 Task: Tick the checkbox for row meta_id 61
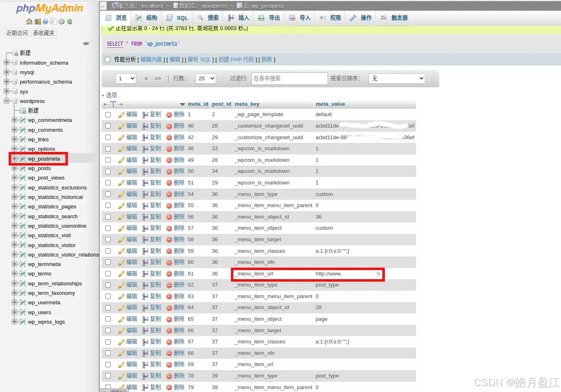(x=108, y=274)
